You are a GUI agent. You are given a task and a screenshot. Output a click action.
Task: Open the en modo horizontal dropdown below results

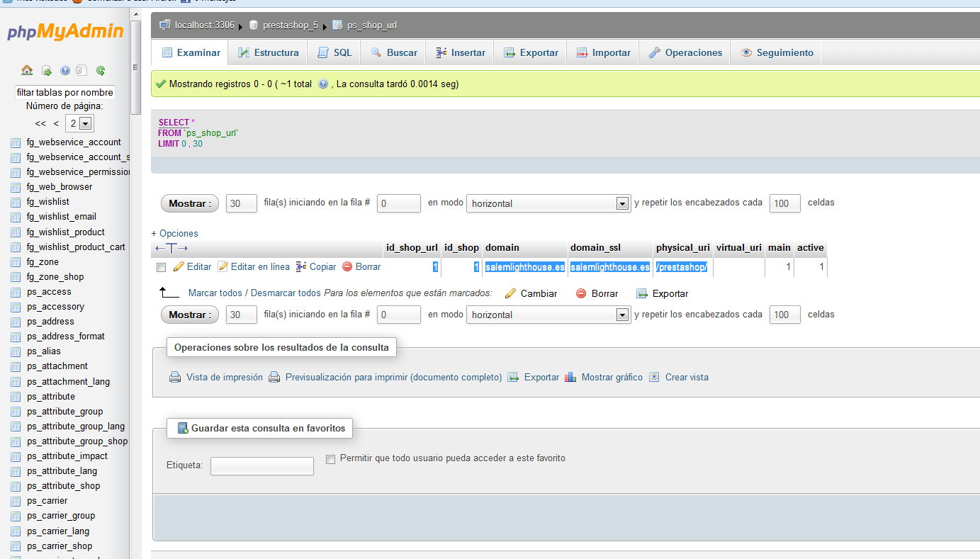548,315
